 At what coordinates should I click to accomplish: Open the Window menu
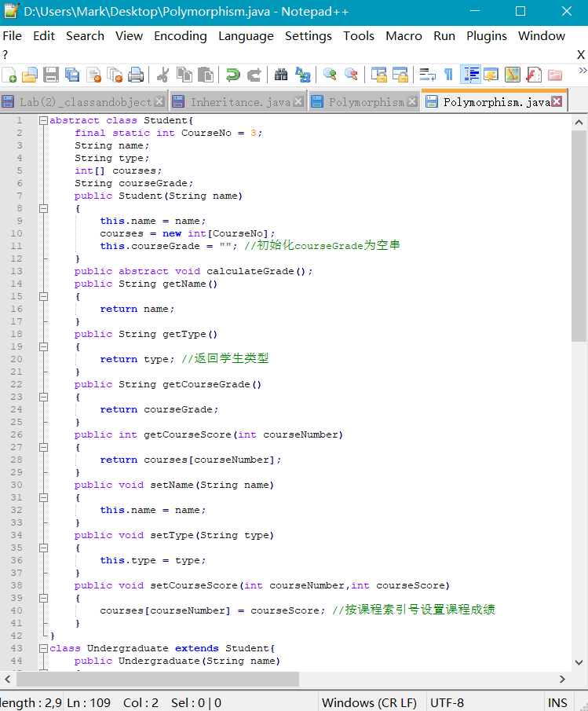tap(542, 36)
